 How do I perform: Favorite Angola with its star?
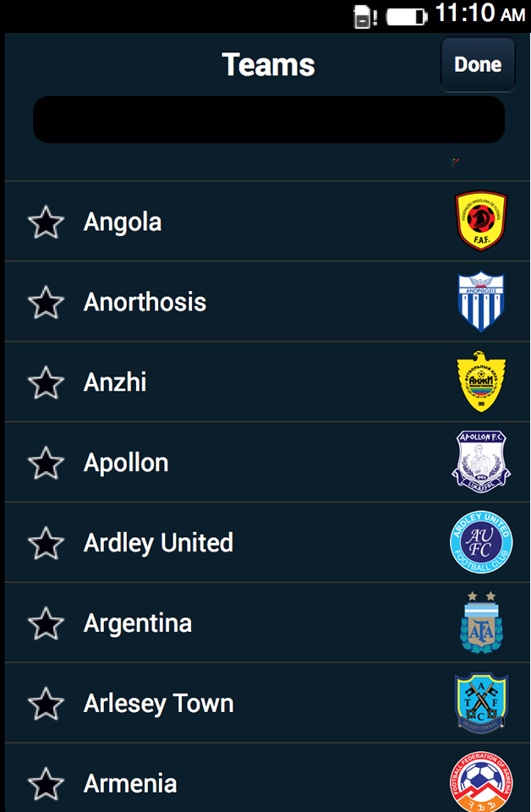click(46, 222)
